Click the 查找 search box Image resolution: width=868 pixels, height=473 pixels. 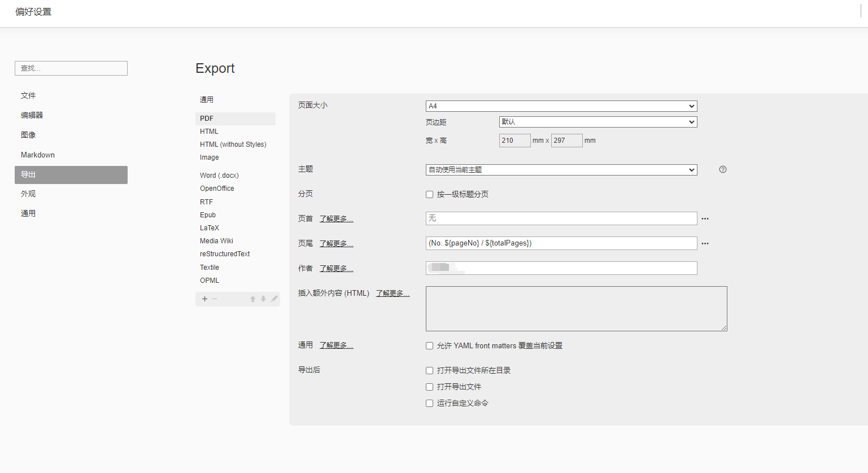(71, 68)
